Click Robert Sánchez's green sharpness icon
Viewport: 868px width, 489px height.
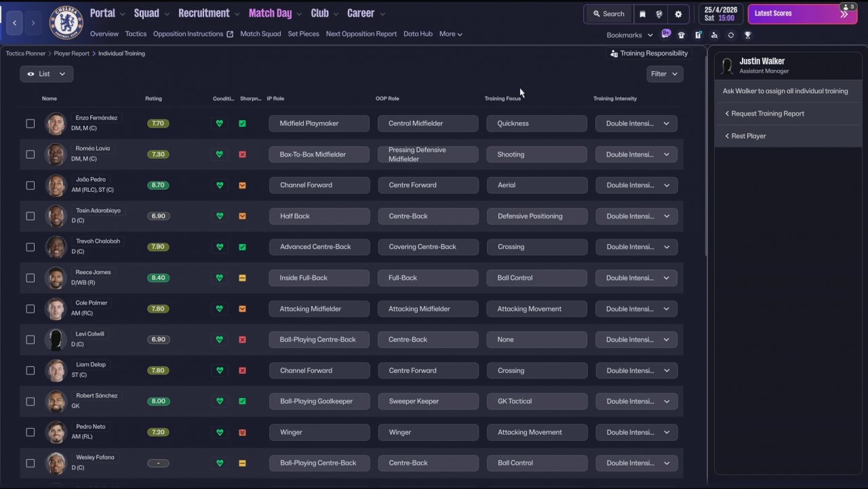click(x=242, y=402)
